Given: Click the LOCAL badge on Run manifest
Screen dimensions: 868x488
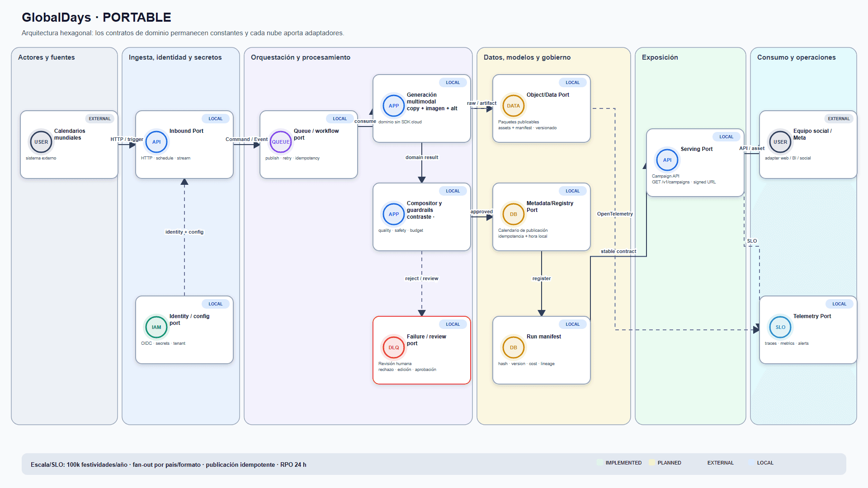Looking at the screenshot, I should coord(573,324).
